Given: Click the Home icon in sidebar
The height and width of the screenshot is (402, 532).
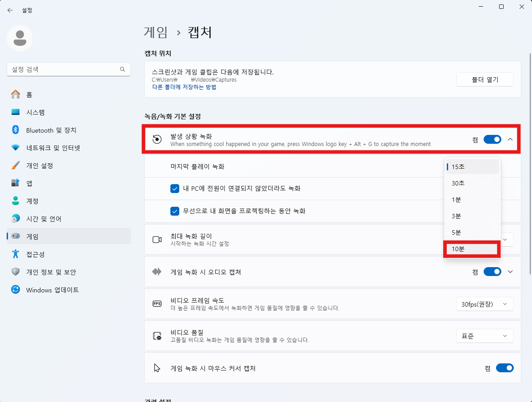Looking at the screenshot, I should click(16, 95).
